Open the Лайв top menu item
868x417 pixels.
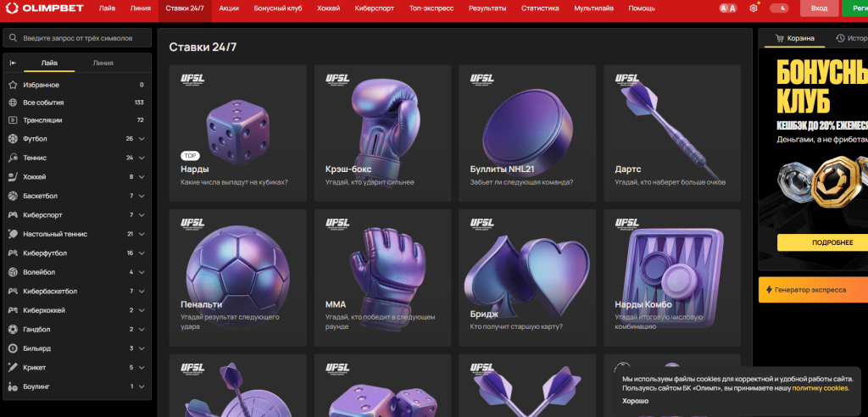click(x=108, y=8)
